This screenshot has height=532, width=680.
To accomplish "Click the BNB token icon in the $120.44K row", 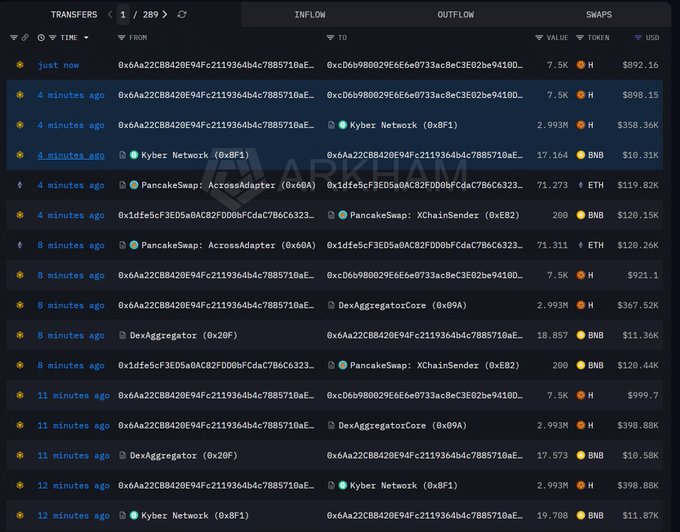I will 581,365.
